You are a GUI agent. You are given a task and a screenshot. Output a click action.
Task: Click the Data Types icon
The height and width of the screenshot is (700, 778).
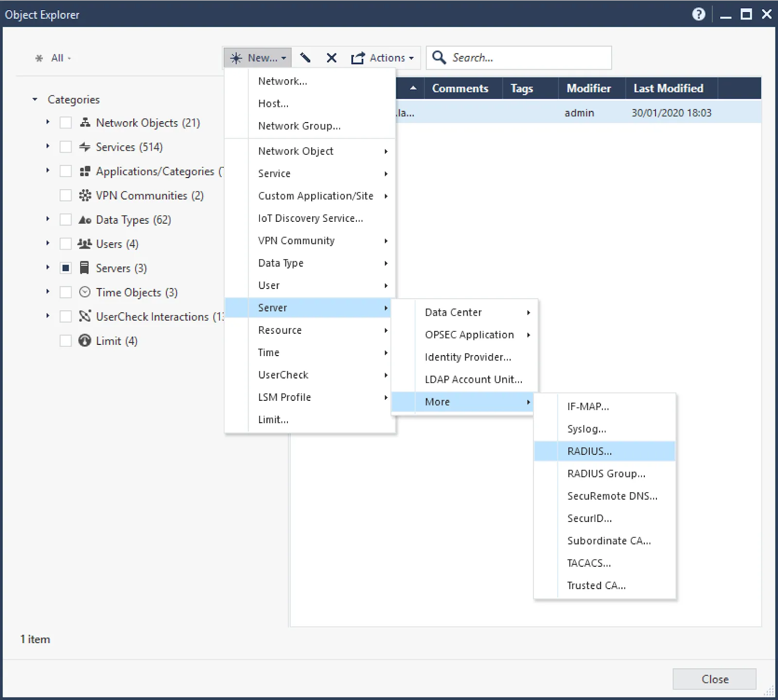pos(85,219)
